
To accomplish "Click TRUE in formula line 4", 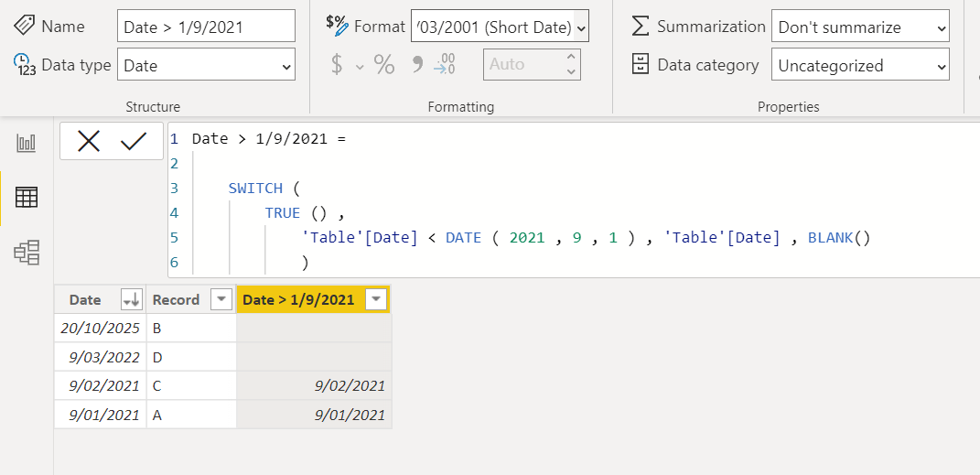I will click(x=283, y=213).
